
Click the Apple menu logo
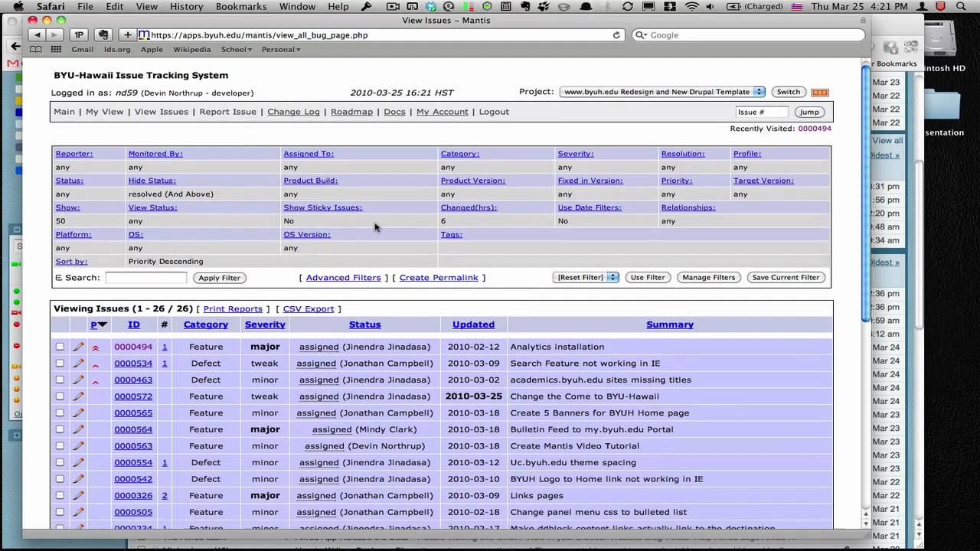point(18,7)
